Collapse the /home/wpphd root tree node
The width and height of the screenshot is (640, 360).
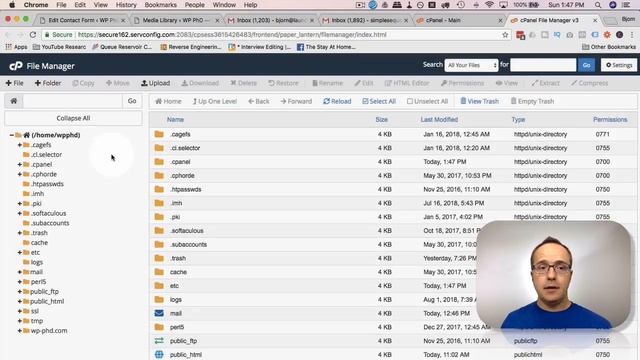click(x=11, y=135)
